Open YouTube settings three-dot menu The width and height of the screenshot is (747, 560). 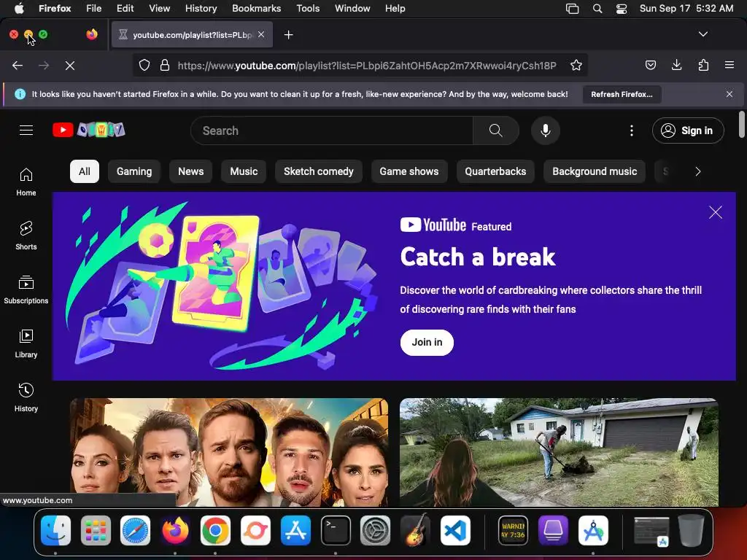tap(632, 131)
